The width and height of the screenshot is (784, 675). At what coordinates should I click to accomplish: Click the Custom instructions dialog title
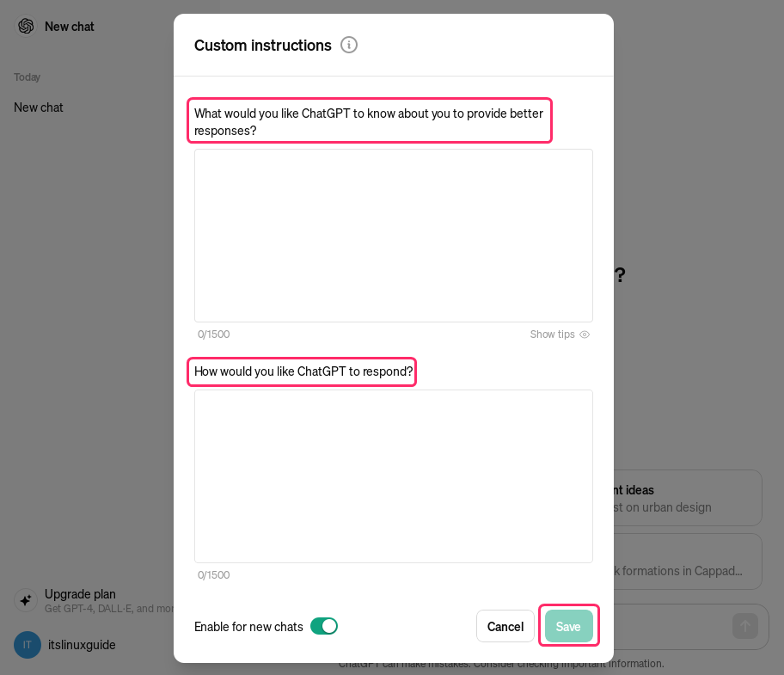coord(262,46)
